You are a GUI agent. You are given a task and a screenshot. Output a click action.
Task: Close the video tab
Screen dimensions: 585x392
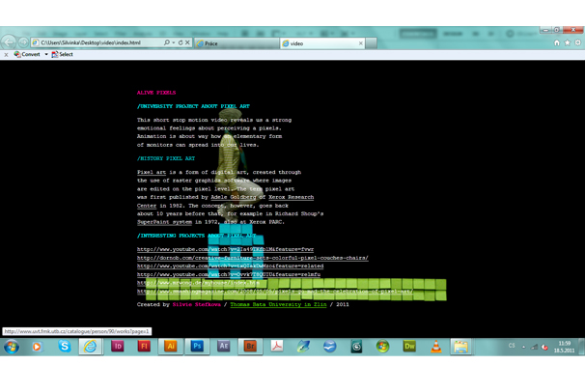tap(361, 43)
